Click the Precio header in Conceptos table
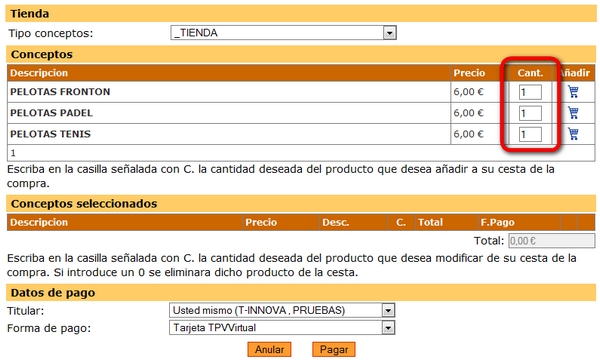Image resolution: width=600 pixels, height=363 pixels. (469, 73)
